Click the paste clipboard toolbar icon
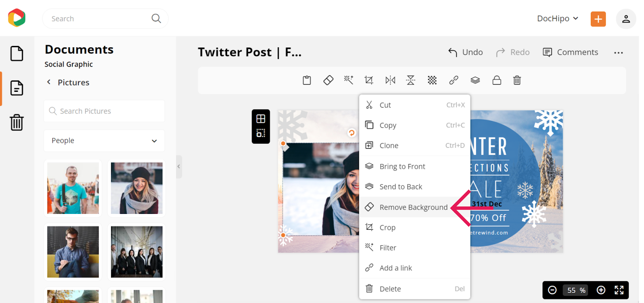This screenshot has height=303, width=644. click(x=307, y=80)
